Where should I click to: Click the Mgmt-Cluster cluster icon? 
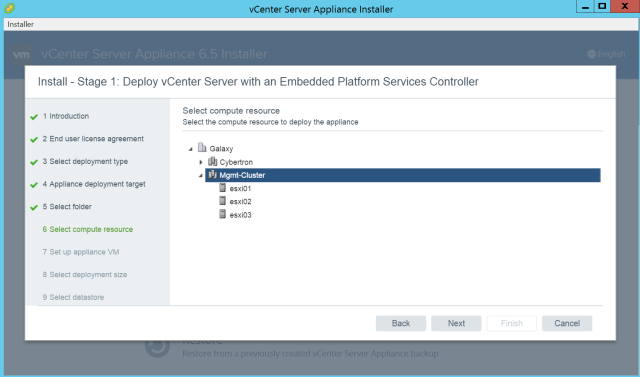point(213,175)
